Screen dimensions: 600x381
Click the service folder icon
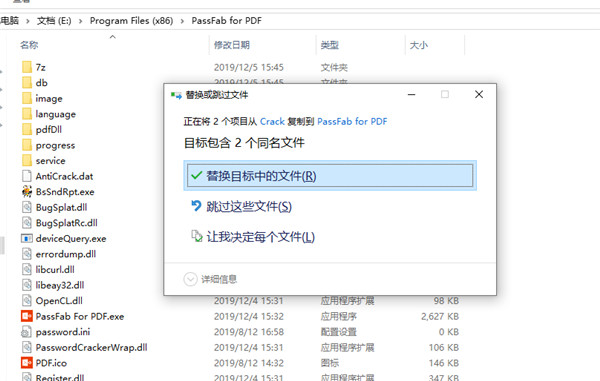pos(27,161)
